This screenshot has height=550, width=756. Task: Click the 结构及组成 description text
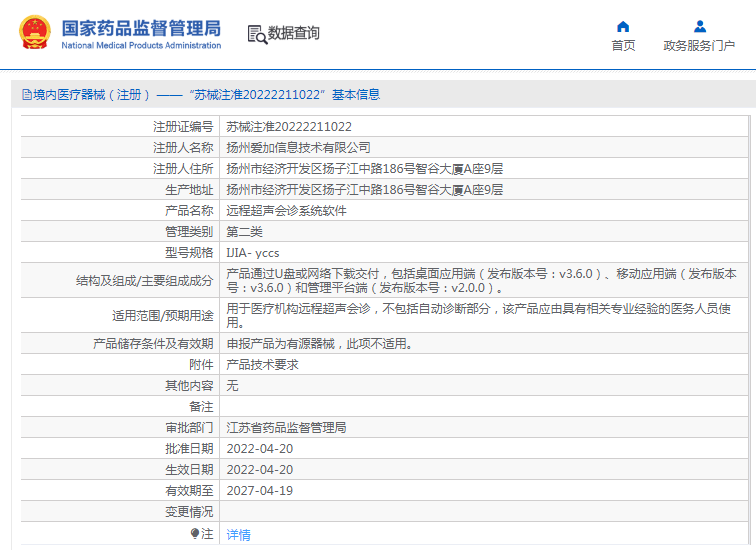pos(482,281)
